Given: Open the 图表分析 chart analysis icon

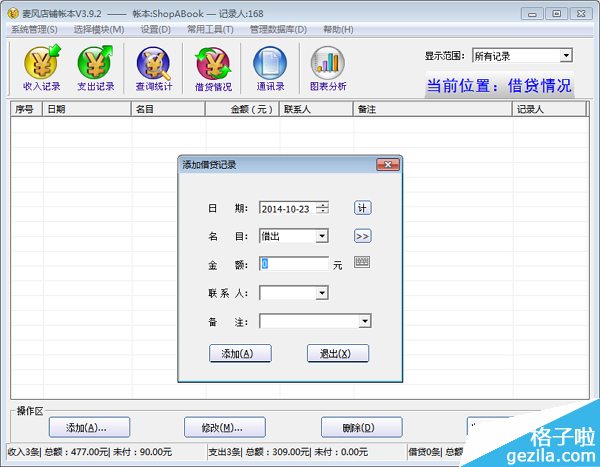Looking at the screenshot, I should (328, 71).
